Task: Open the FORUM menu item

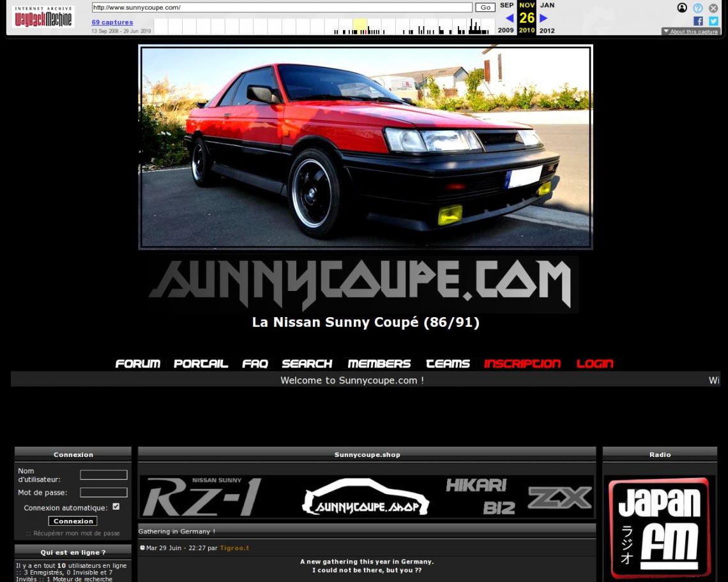Action: 137,363
